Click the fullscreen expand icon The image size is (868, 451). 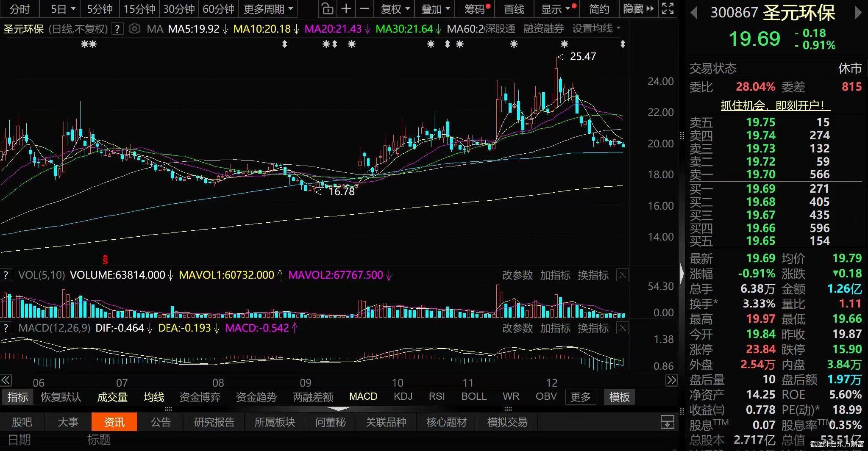coord(668,8)
